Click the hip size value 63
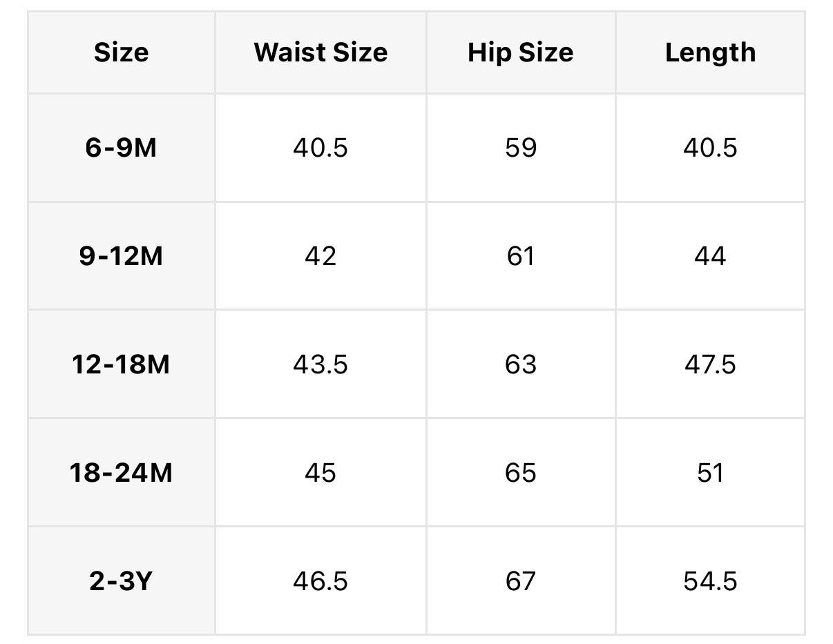 [520, 364]
